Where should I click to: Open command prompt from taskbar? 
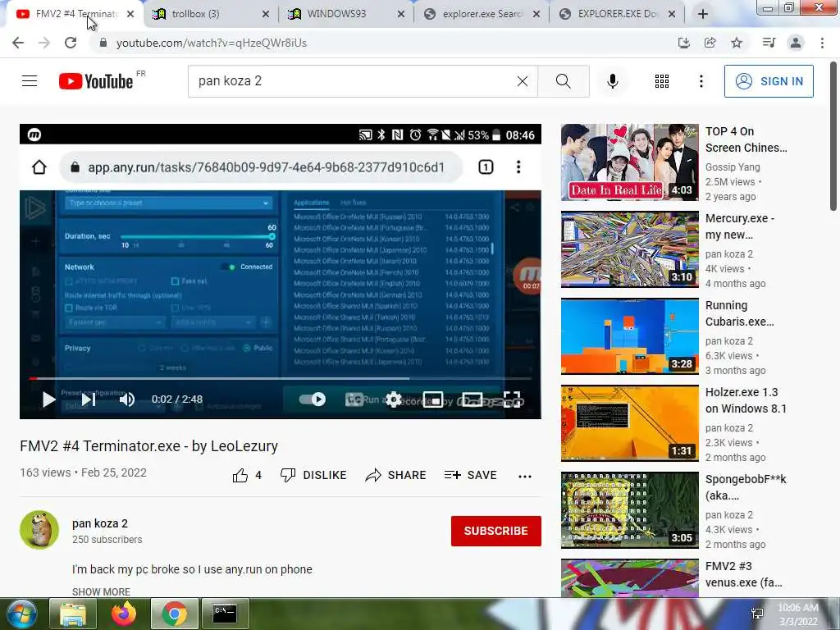(x=225, y=614)
